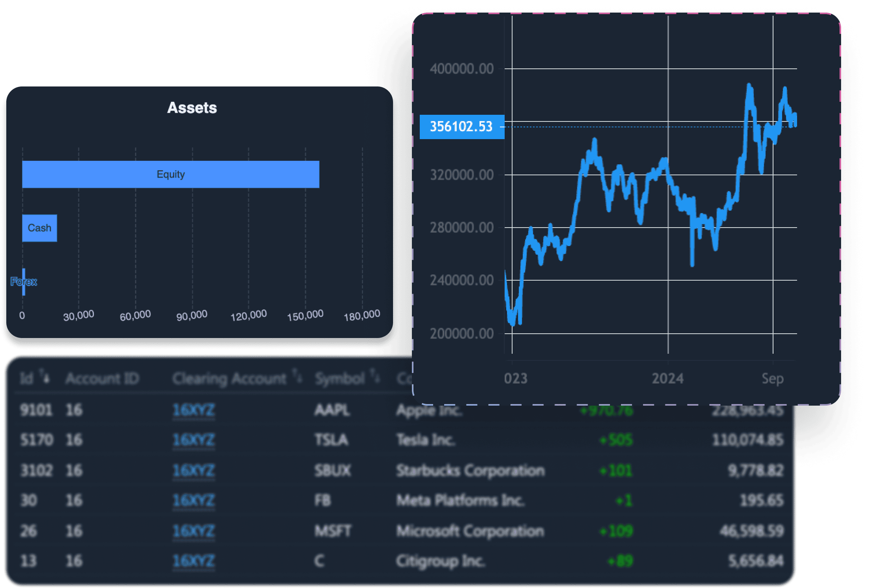Click the 110,074.85 value cell
The height and width of the screenshot is (588, 869).
click(748, 440)
